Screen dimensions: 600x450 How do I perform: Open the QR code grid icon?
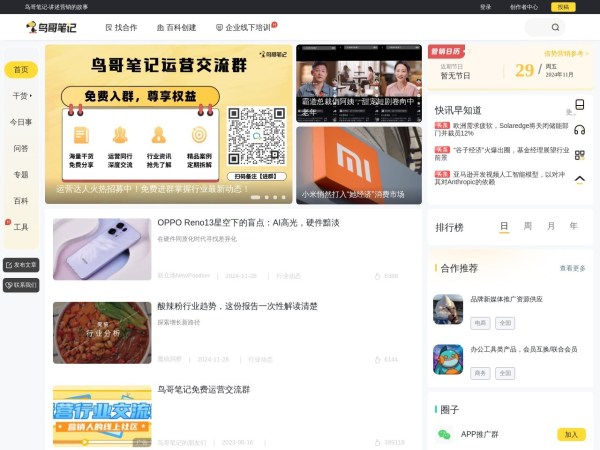(x=580, y=155)
